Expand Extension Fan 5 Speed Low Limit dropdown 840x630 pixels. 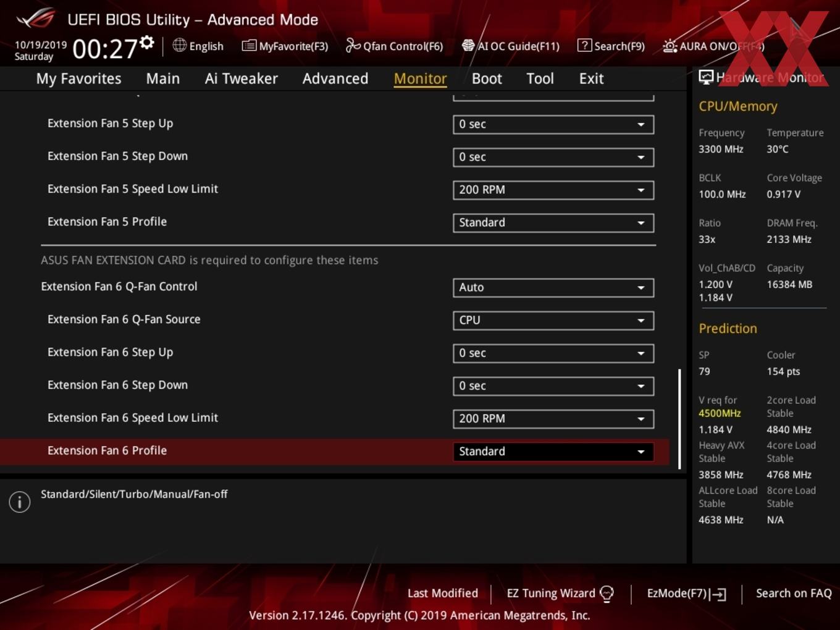[553, 190]
